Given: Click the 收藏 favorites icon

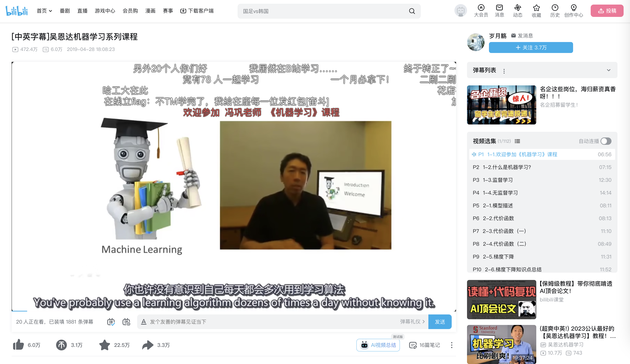Looking at the screenshot, I should pos(536,11).
